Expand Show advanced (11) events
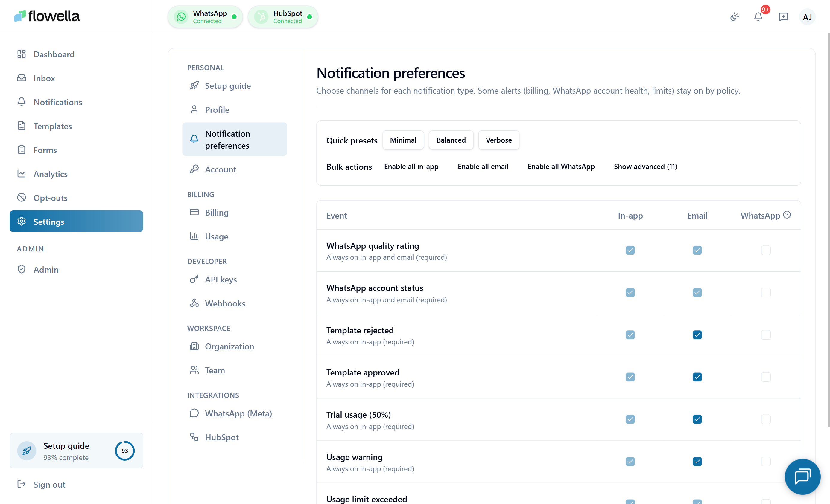 coord(645,166)
